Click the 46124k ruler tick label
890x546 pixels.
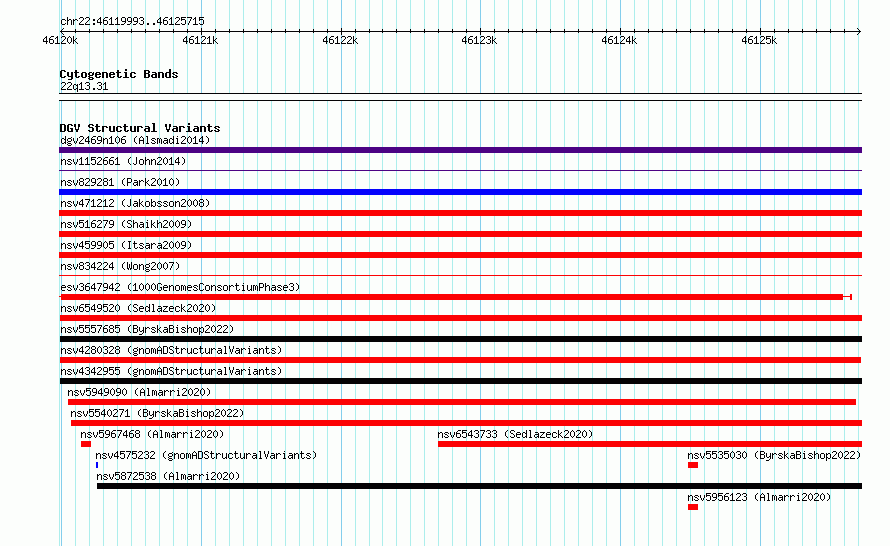pyautogui.click(x=619, y=40)
